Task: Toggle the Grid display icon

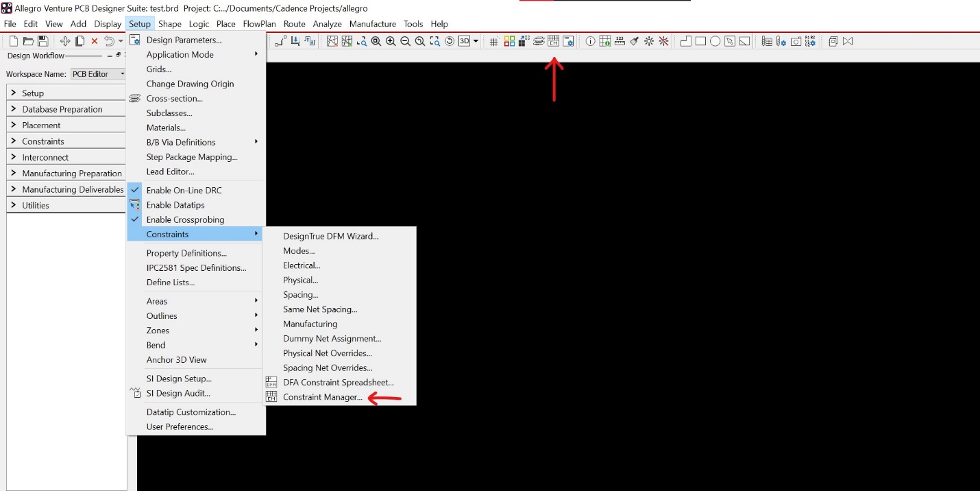Action: [494, 41]
